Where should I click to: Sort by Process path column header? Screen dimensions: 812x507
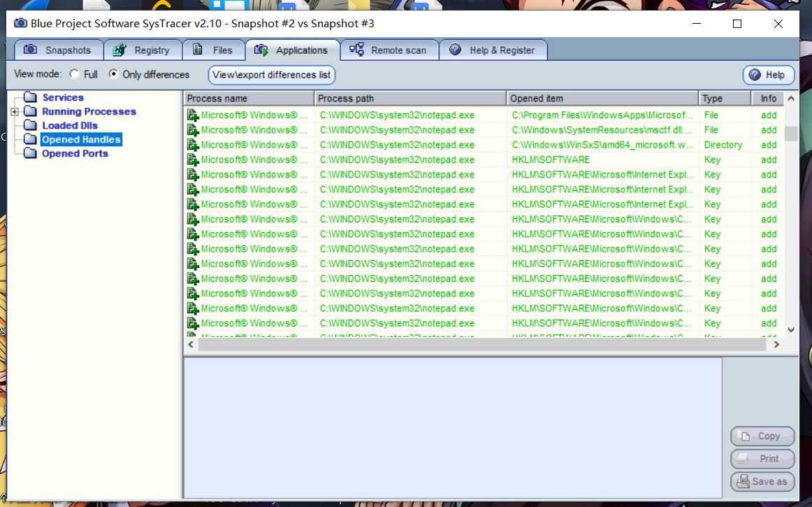pyautogui.click(x=410, y=99)
